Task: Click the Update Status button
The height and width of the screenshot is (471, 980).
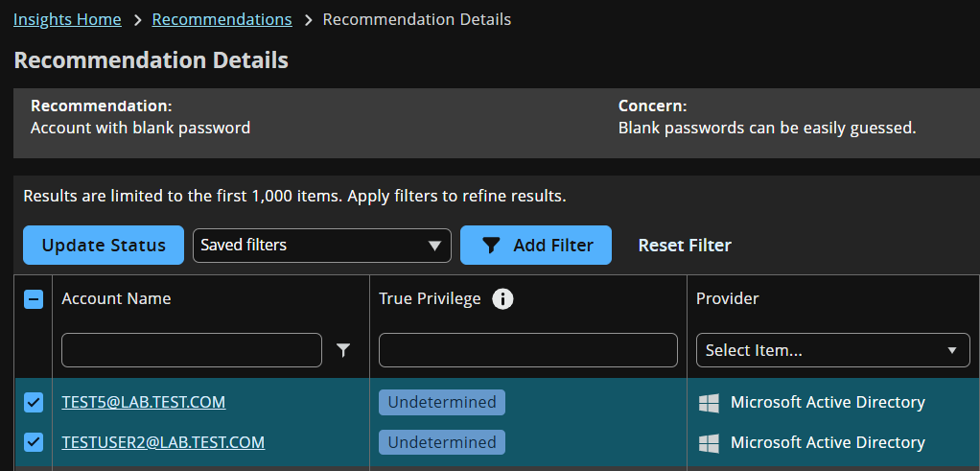Action: [104, 246]
